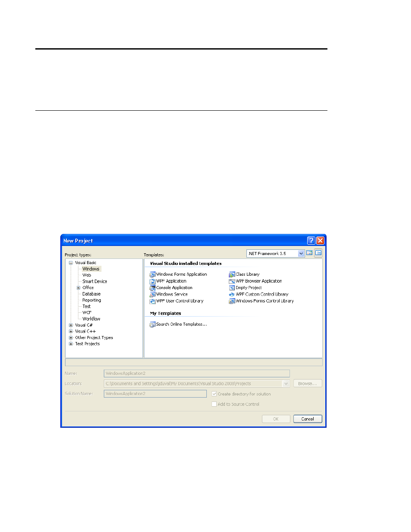The height and width of the screenshot is (532, 411).
Task: Click the WPF Browser Application label text
Action: pos(259,281)
